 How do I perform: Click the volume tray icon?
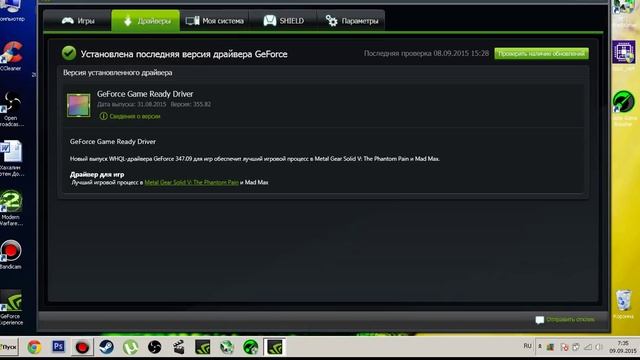click(599, 347)
